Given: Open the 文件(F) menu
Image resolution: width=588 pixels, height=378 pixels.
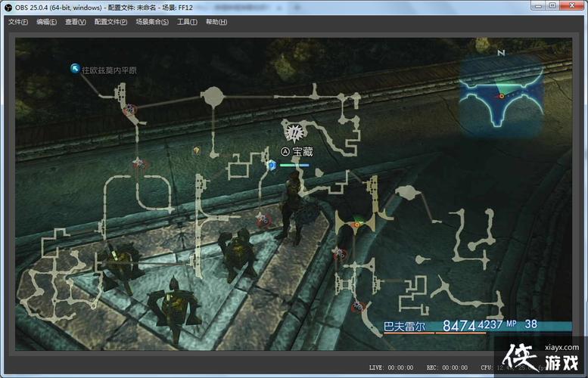Looking at the screenshot, I should pos(18,22).
